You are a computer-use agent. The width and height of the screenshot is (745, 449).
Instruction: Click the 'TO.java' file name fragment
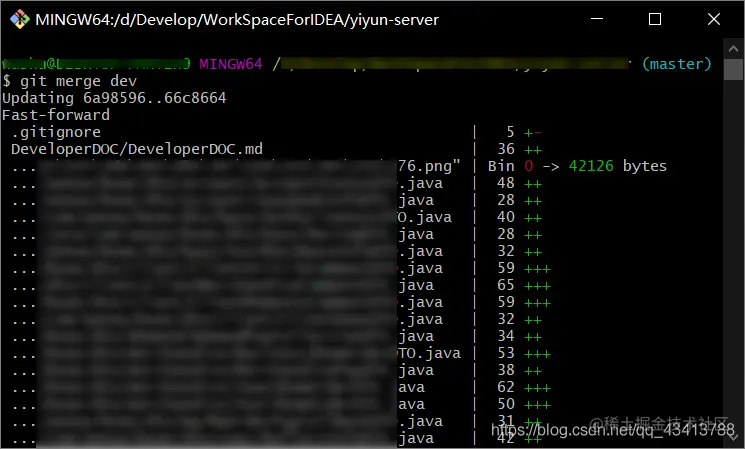coord(430,353)
